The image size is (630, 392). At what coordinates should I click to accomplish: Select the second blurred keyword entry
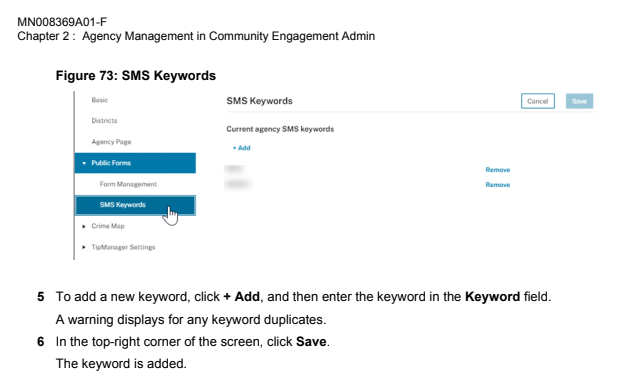(x=238, y=184)
